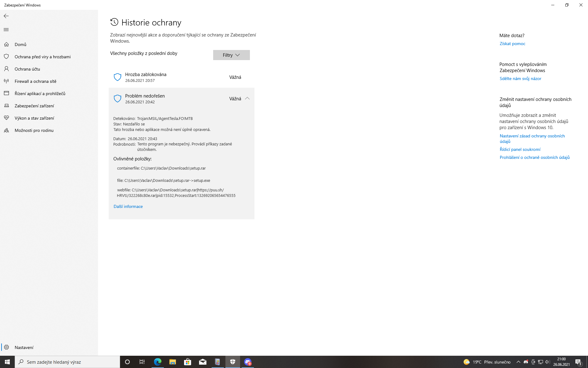The width and height of the screenshot is (588, 368).
Task: Click Získat pomoc link
Action: pos(512,44)
